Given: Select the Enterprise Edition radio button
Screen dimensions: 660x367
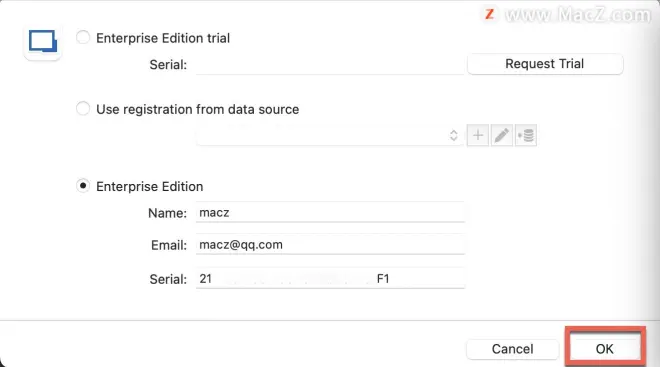Looking at the screenshot, I should click(83, 186).
